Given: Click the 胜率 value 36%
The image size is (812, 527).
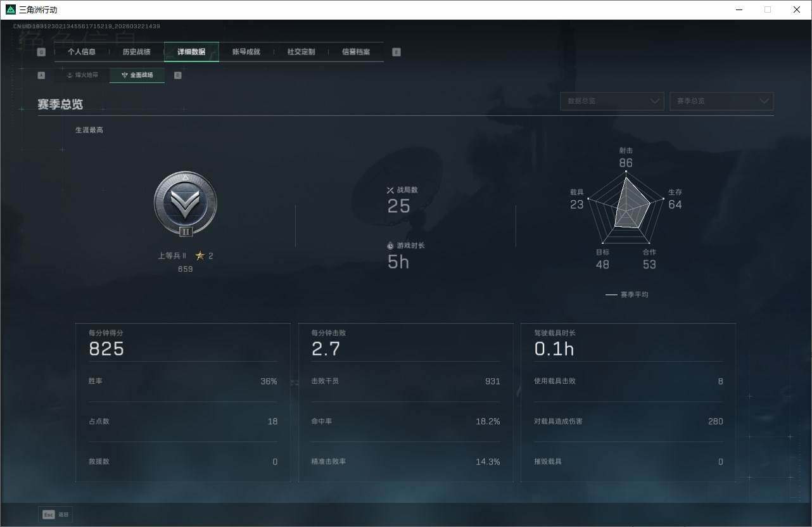Looking at the screenshot, I should (269, 381).
